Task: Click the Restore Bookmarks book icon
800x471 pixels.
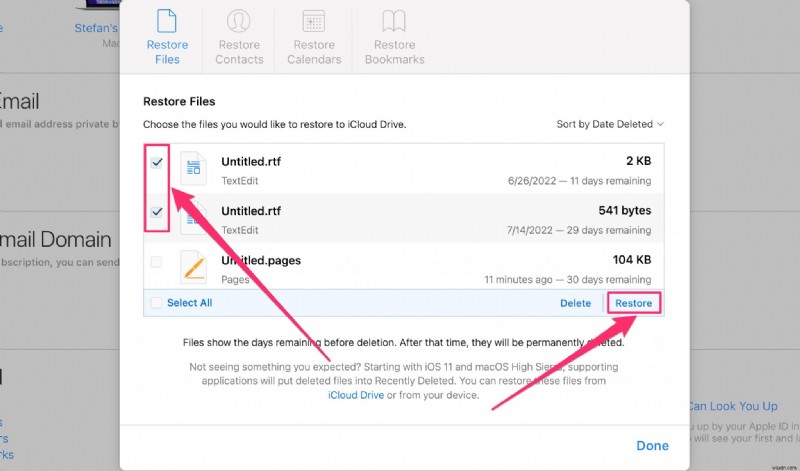Action: click(394, 21)
